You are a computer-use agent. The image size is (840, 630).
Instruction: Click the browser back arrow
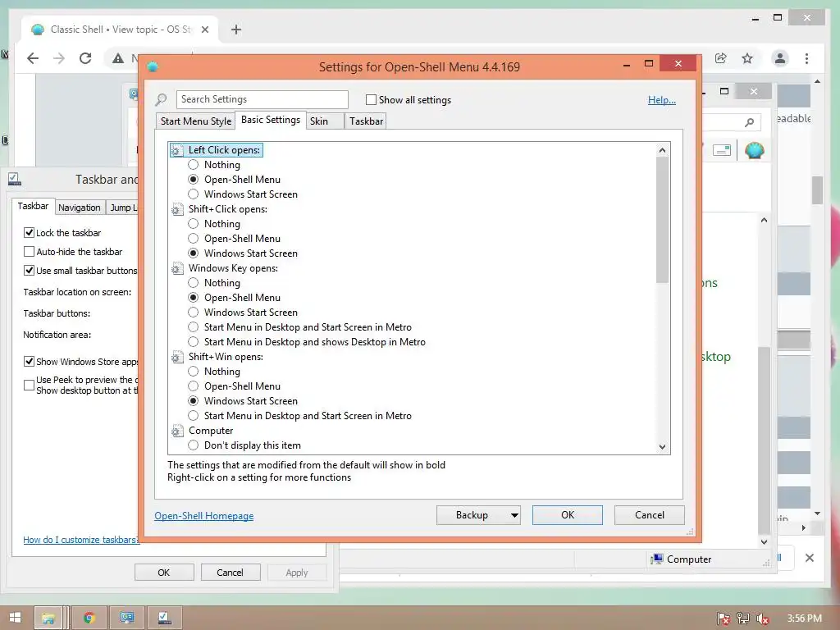point(33,58)
